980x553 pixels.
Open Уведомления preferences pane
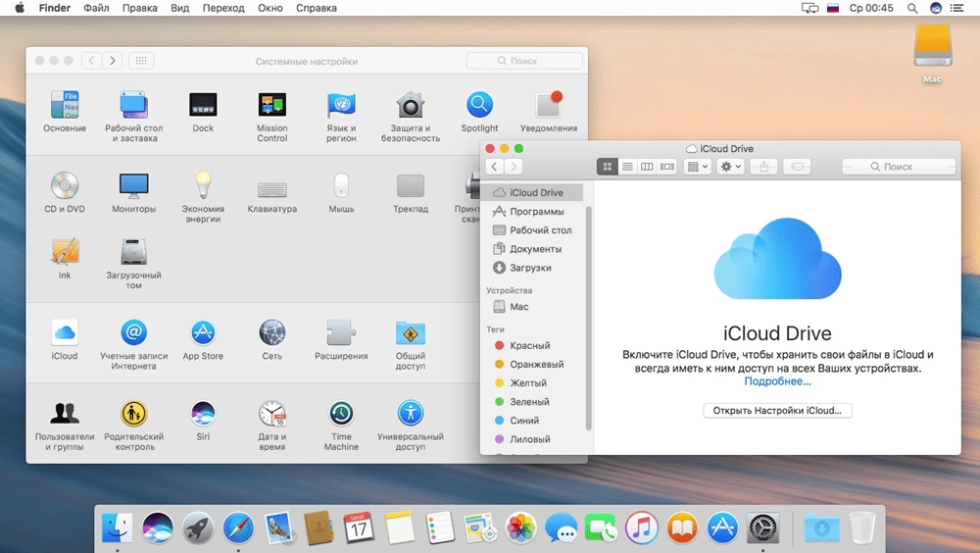pyautogui.click(x=549, y=112)
